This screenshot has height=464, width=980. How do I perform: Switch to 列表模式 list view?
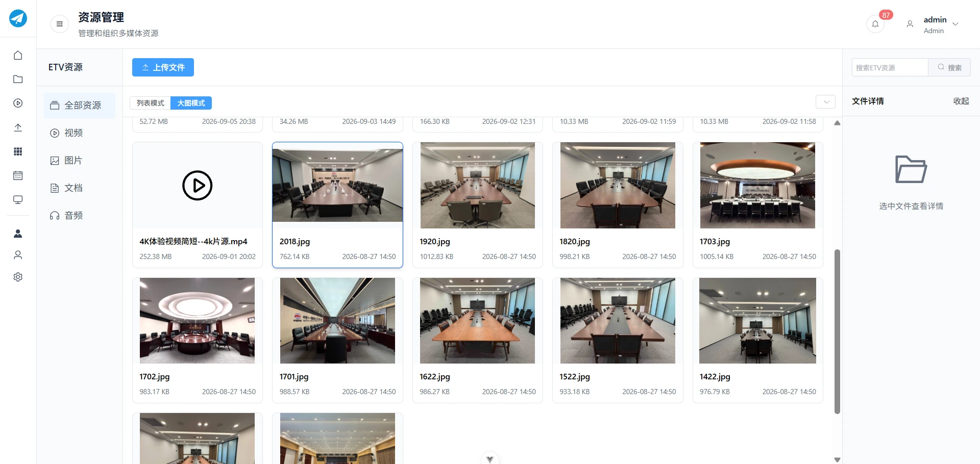pyautogui.click(x=150, y=103)
